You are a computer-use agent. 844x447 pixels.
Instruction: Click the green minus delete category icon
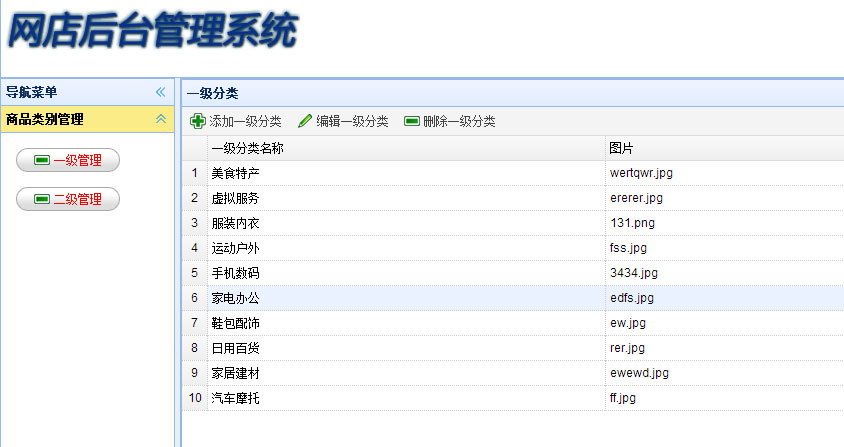411,122
